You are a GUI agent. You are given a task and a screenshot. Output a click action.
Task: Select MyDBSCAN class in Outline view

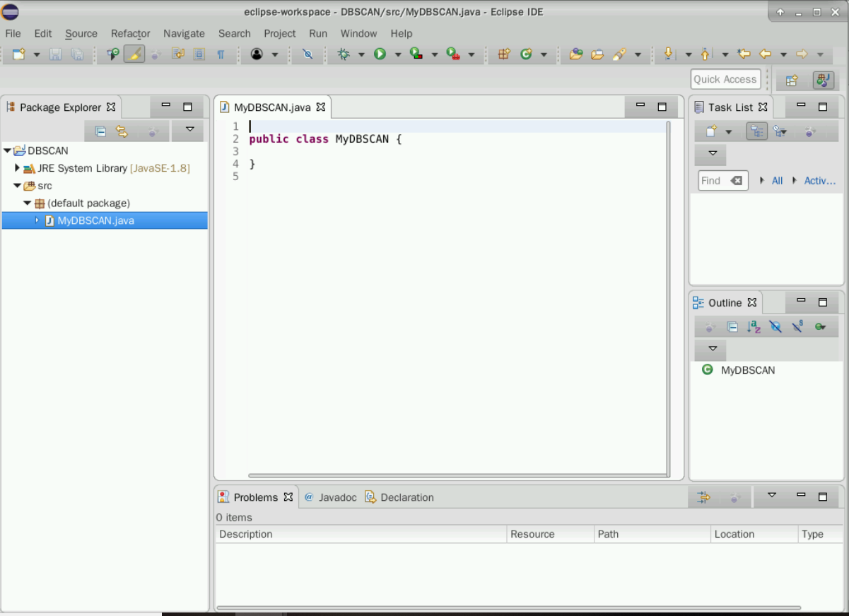(x=747, y=370)
